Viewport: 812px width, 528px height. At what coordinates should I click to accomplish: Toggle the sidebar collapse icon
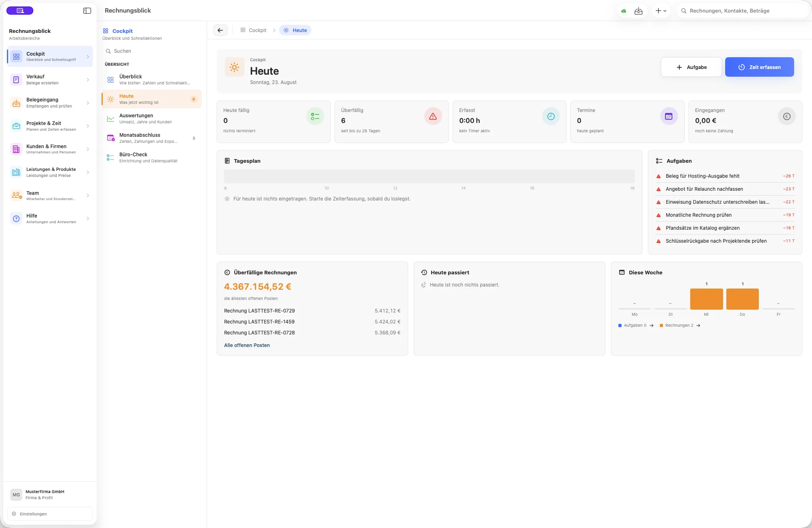[87, 11]
